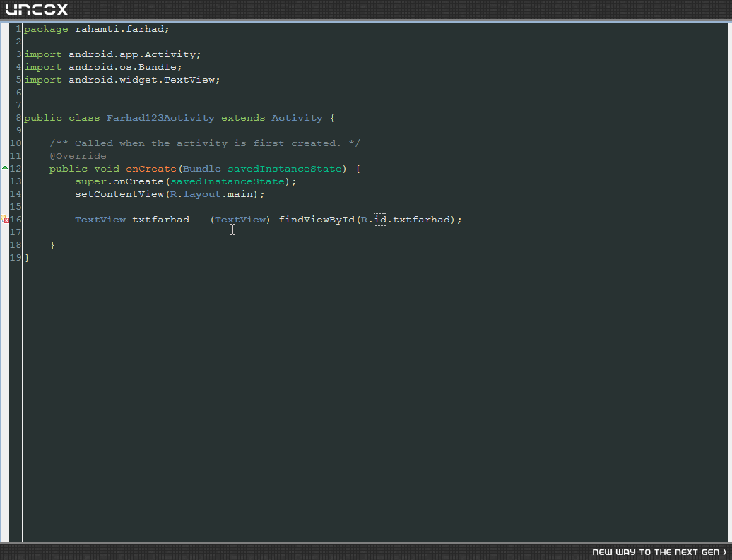
Task: Click 'android.app.Activity' in the import statement
Action: (x=132, y=54)
